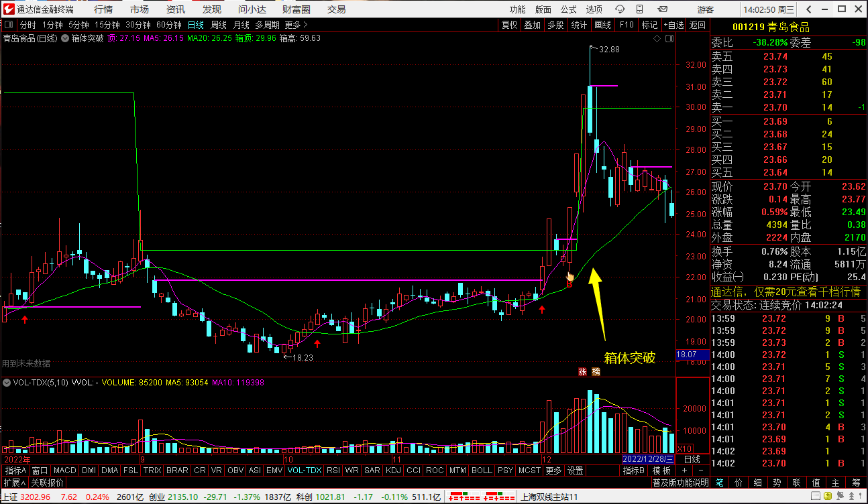Zoom in chart with the plus button
The height and width of the screenshot is (504, 868).
point(684,470)
